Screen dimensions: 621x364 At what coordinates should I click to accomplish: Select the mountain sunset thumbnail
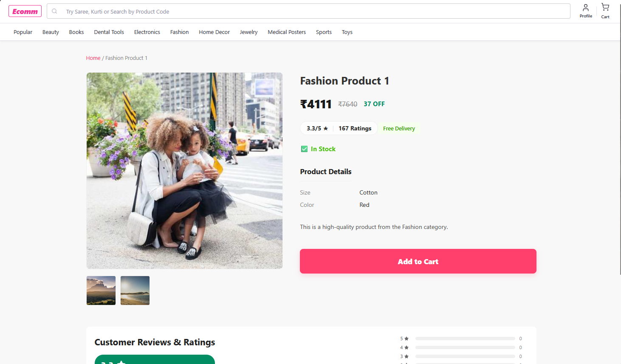click(x=101, y=291)
